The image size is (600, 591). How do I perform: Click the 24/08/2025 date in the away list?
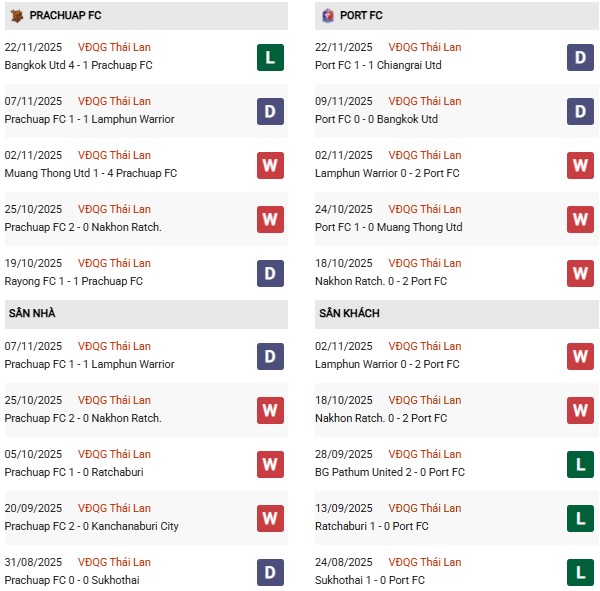pyautogui.click(x=344, y=562)
